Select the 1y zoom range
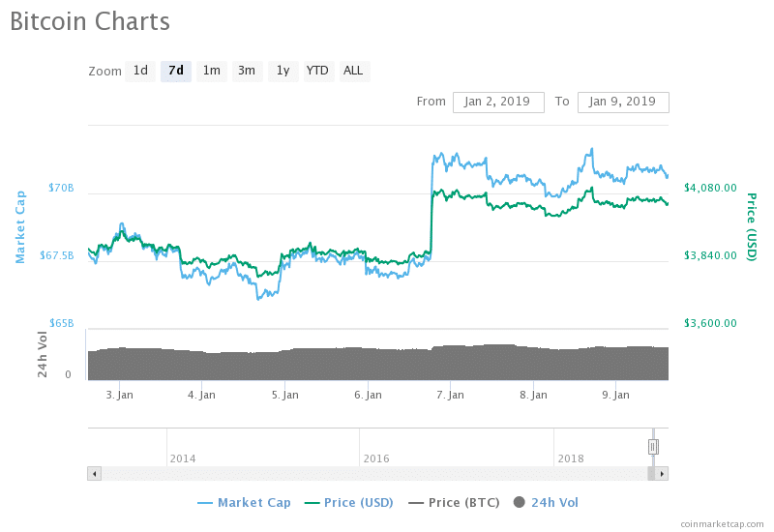 [283, 71]
